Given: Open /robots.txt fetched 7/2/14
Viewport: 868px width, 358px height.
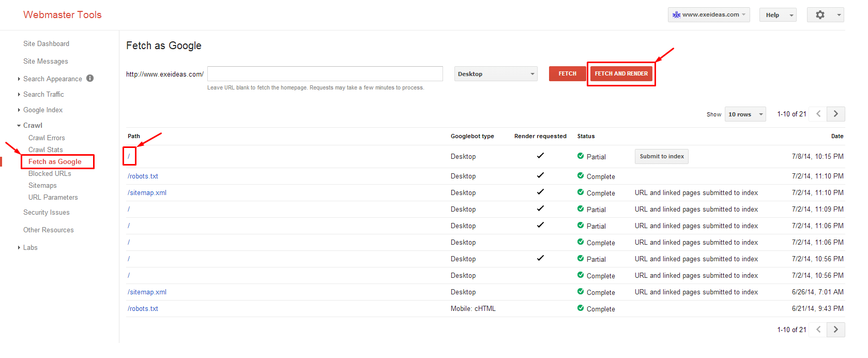Looking at the screenshot, I should point(143,176).
